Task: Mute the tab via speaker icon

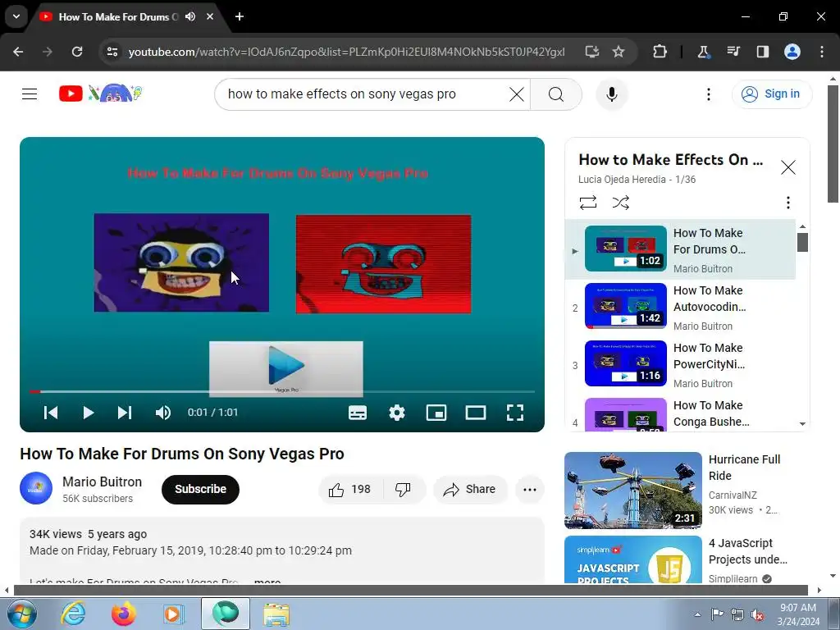Action: click(190, 16)
